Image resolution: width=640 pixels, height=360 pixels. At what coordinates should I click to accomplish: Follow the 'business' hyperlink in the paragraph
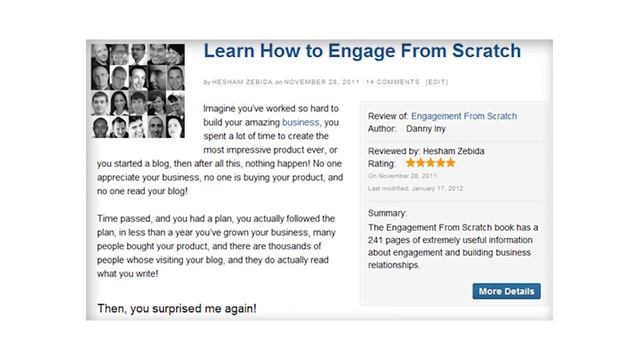(x=300, y=122)
